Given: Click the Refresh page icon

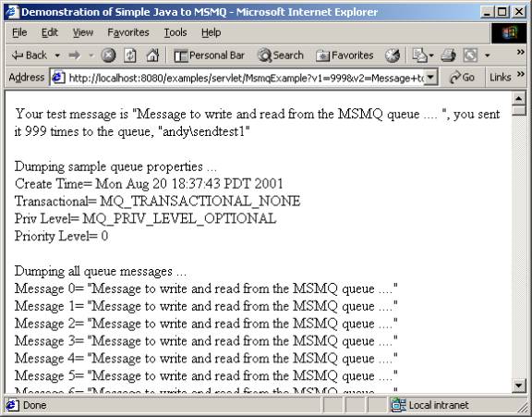Looking at the screenshot, I should point(129,55).
